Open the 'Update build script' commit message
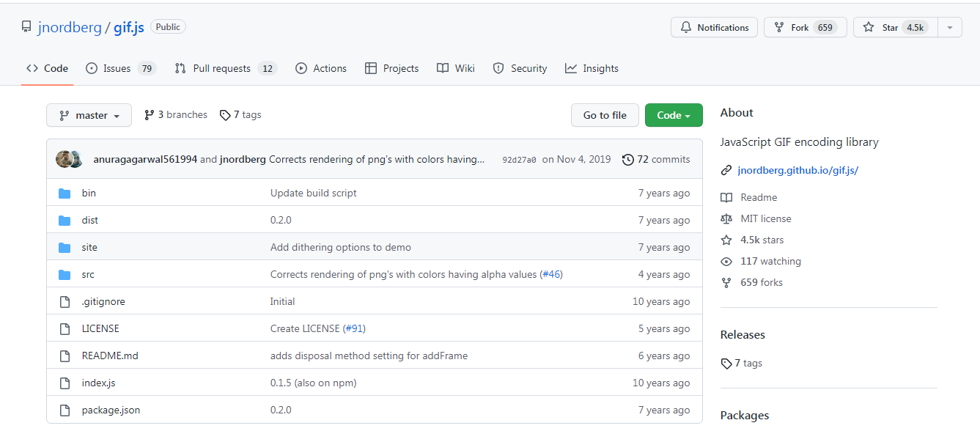 click(x=314, y=193)
